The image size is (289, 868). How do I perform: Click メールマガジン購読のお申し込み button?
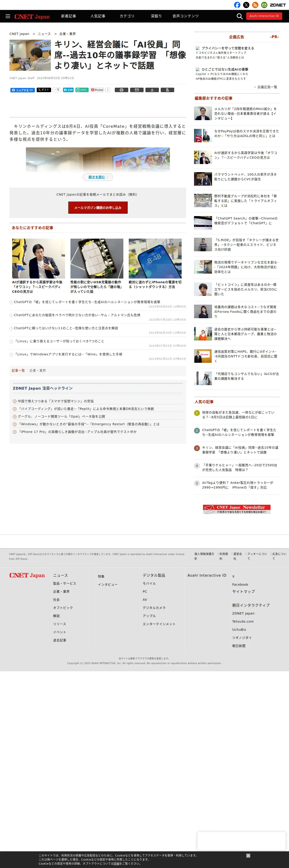[x=97, y=208]
